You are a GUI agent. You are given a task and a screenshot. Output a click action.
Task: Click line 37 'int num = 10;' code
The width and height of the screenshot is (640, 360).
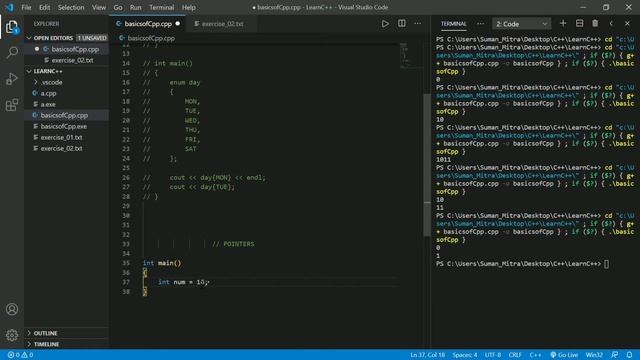tap(183, 282)
